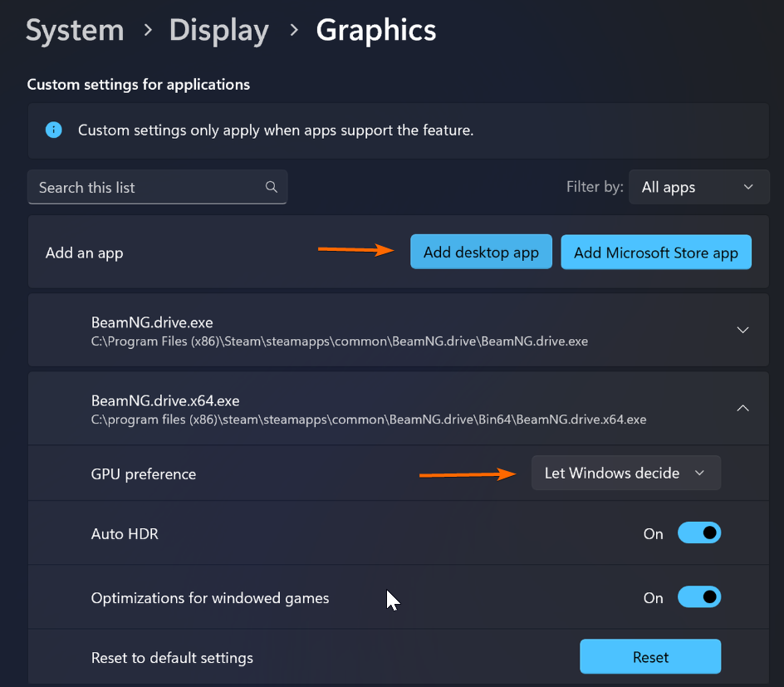Click the Add Microsoft Store app button
Image resolution: width=784 pixels, height=687 pixels.
pos(656,253)
